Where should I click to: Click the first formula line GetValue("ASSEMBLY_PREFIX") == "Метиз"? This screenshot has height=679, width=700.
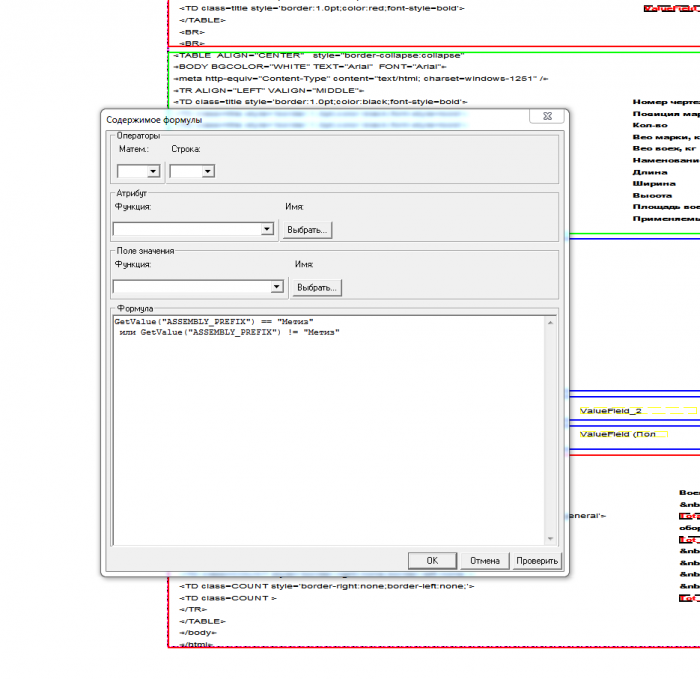click(x=214, y=321)
